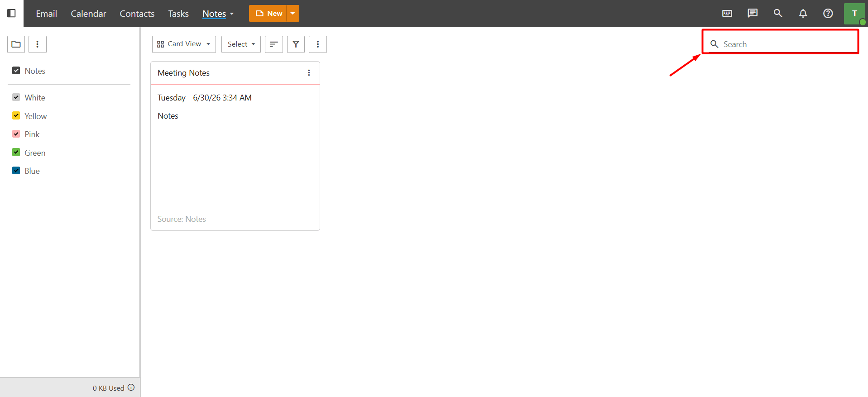Toggle the Green color filter checkbox
The height and width of the screenshot is (397, 868).
pyautogui.click(x=16, y=152)
